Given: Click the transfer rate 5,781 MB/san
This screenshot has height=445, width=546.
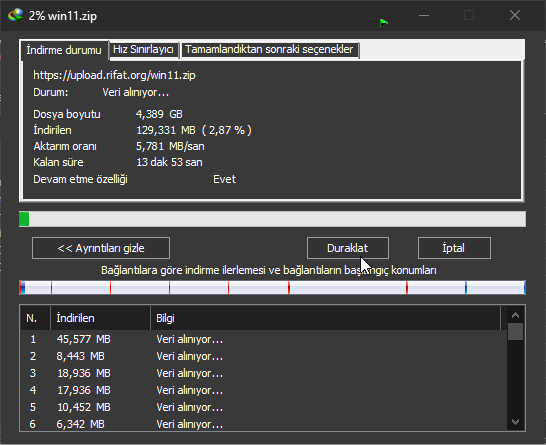Looking at the screenshot, I should 170,146.
